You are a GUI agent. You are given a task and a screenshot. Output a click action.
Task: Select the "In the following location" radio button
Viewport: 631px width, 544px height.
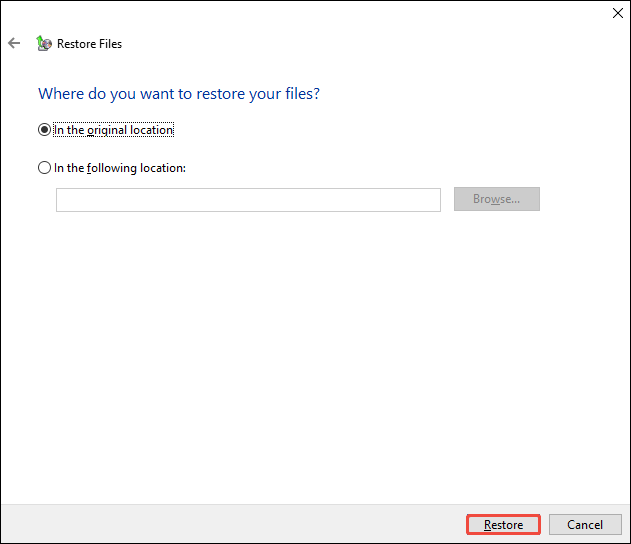coord(44,168)
